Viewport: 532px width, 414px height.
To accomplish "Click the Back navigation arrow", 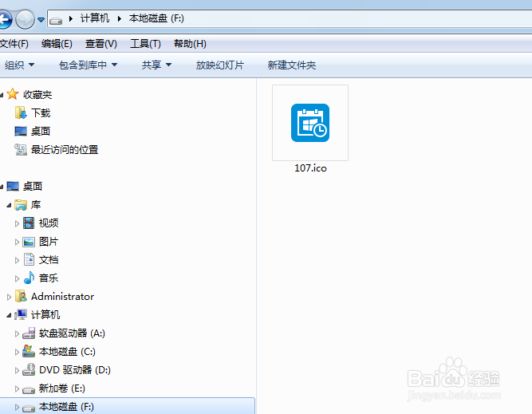I will tap(5, 19).
